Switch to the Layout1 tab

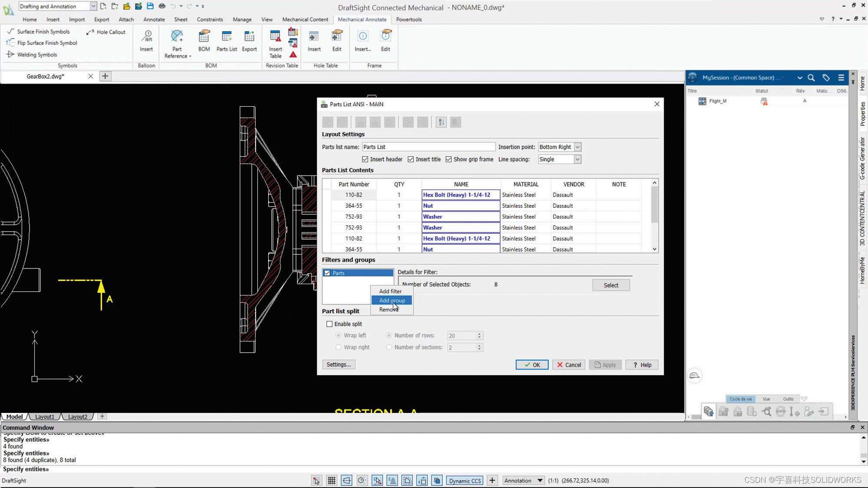(x=45, y=416)
